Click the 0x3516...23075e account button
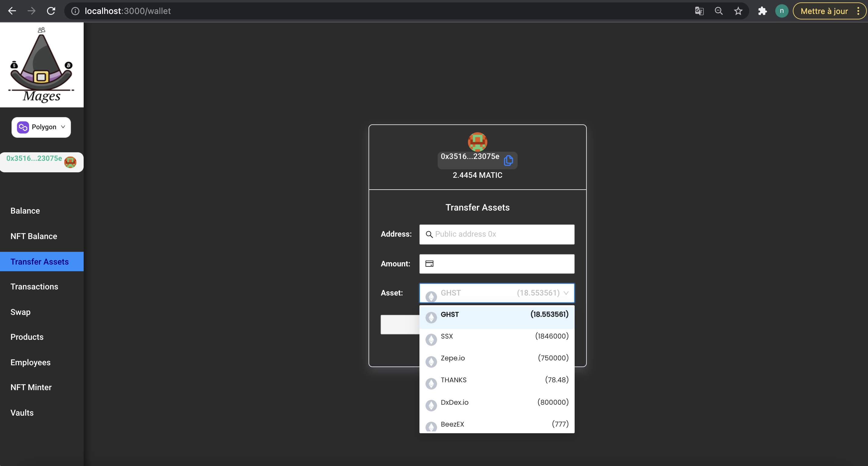This screenshot has height=466, width=868. 41,162
